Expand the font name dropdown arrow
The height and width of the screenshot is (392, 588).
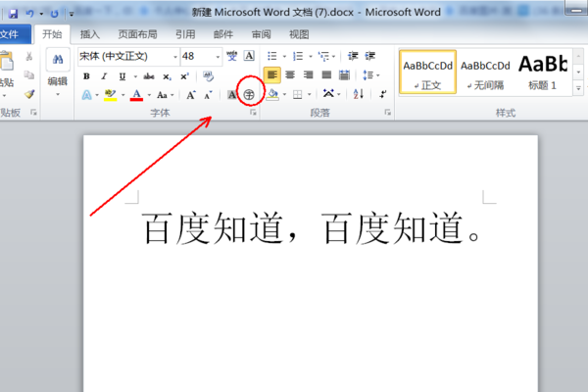[175, 57]
